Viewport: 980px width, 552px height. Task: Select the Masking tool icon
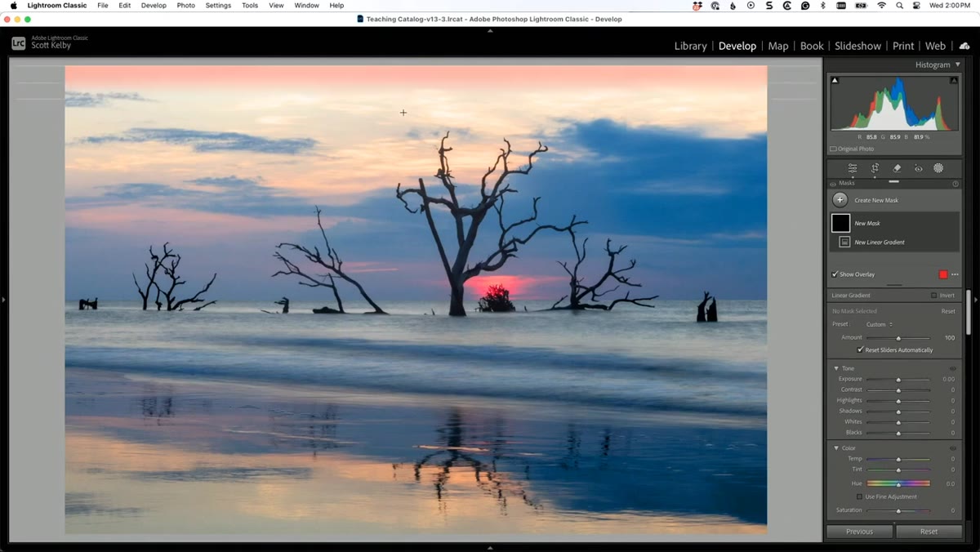[x=938, y=168]
